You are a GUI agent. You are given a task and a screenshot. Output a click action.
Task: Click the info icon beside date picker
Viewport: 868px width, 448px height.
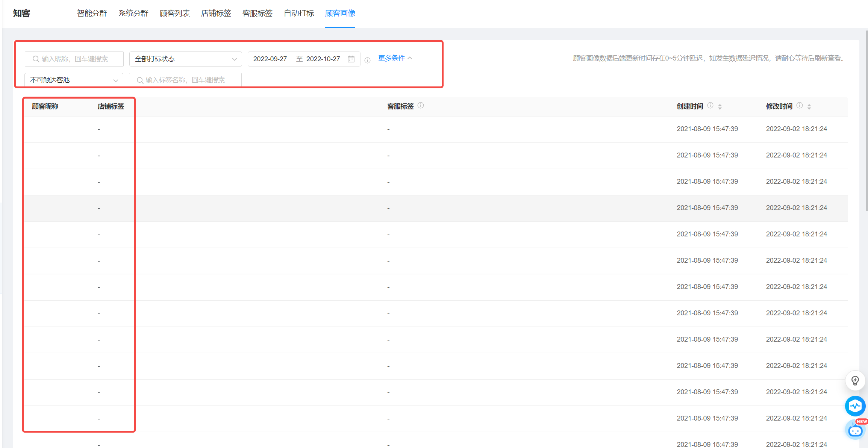click(x=367, y=60)
